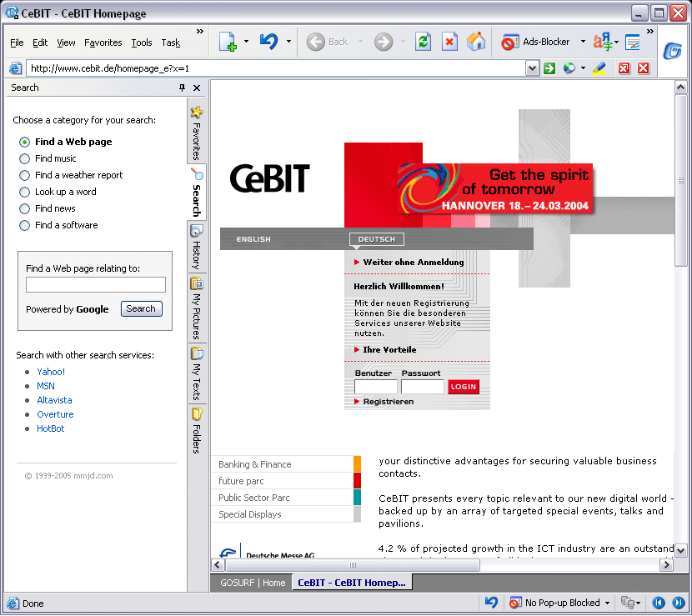Select the Find a weather report option

click(x=25, y=176)
